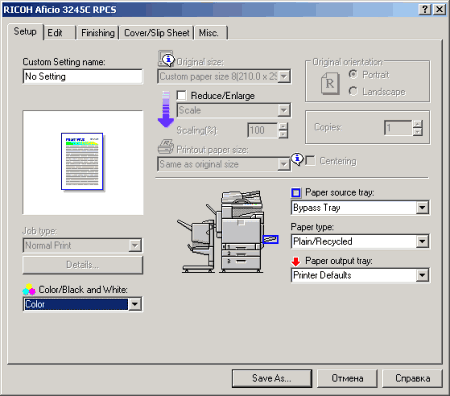Toggle the Centering checkbox

coord(310,161)
